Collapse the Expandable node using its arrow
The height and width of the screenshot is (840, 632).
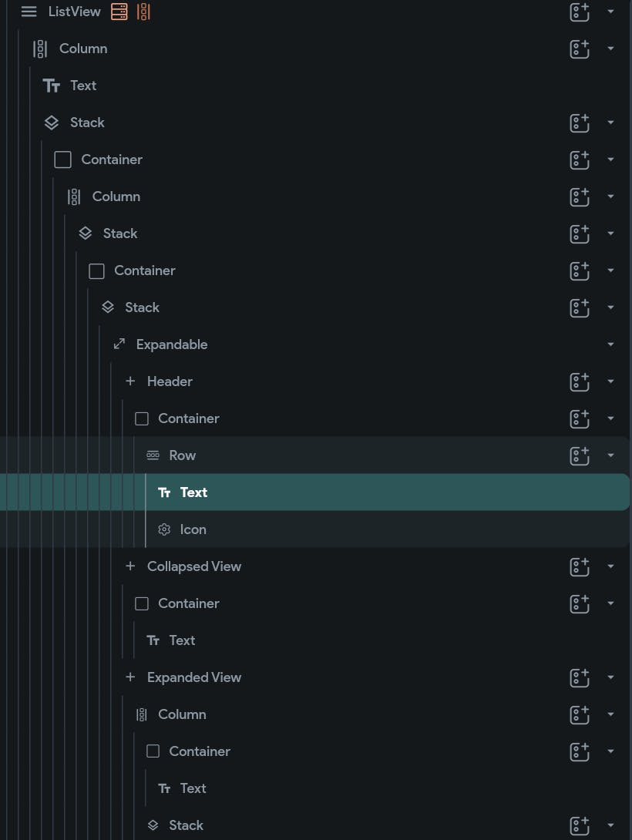(610, 344)
